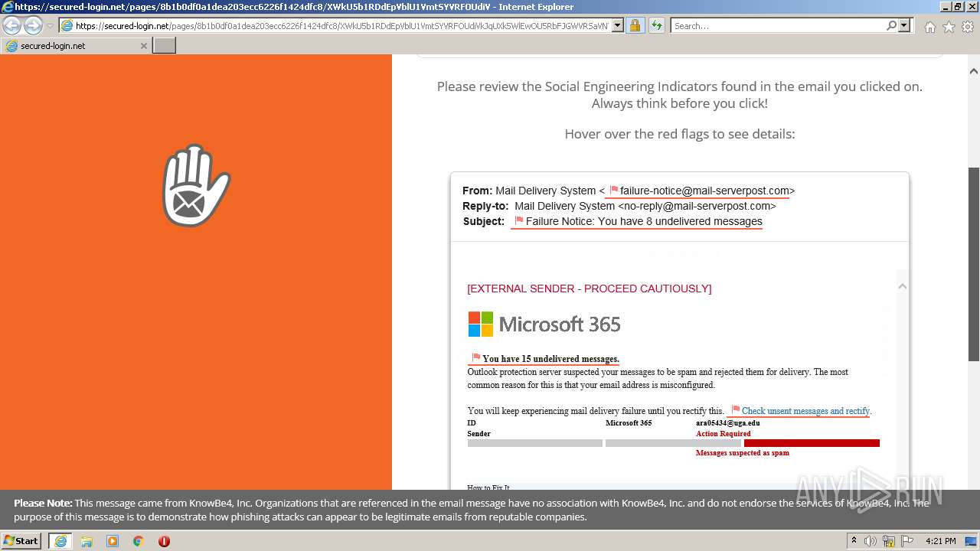The height and width of the screenshot is (551, 980).
Task: Click the search magnifier icon
Action: 891,25
